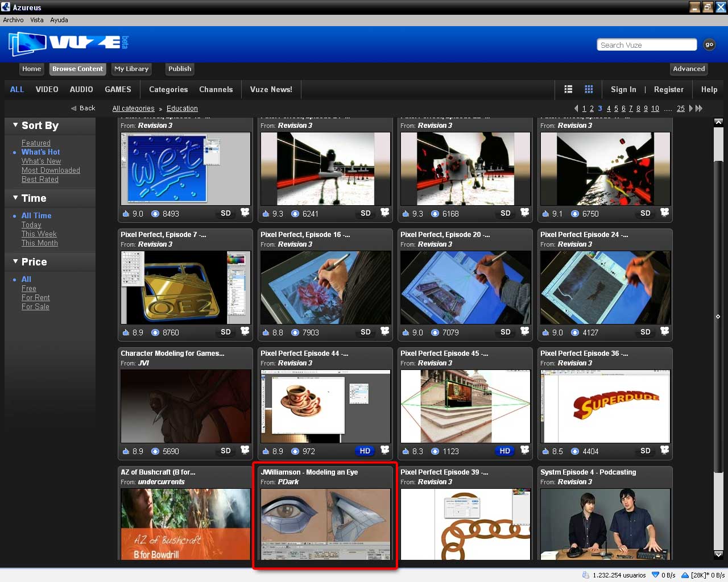Viewport: 728px width, 582px height.
Task: Show only For Rent content
Action: (36, 298)
